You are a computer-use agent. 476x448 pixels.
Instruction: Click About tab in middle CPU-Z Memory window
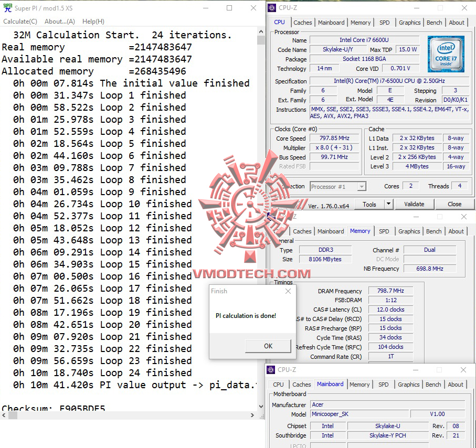(x=456, y=231)
